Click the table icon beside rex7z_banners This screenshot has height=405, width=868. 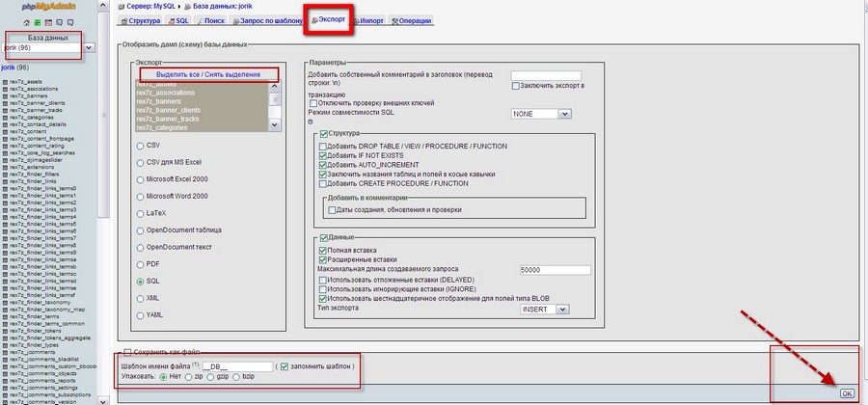6,96
